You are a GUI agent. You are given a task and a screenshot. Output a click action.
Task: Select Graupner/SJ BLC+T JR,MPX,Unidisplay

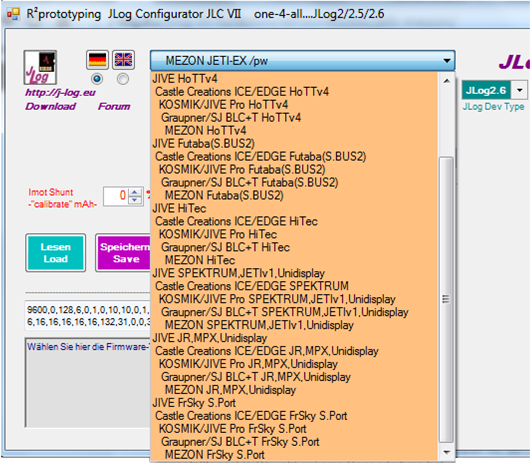[x=294, y=377]
